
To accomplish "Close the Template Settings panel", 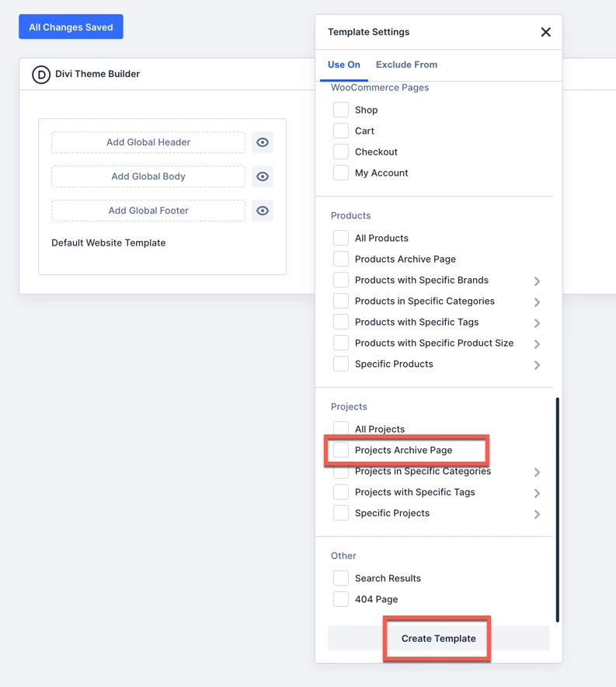I will tap(545, 32).
